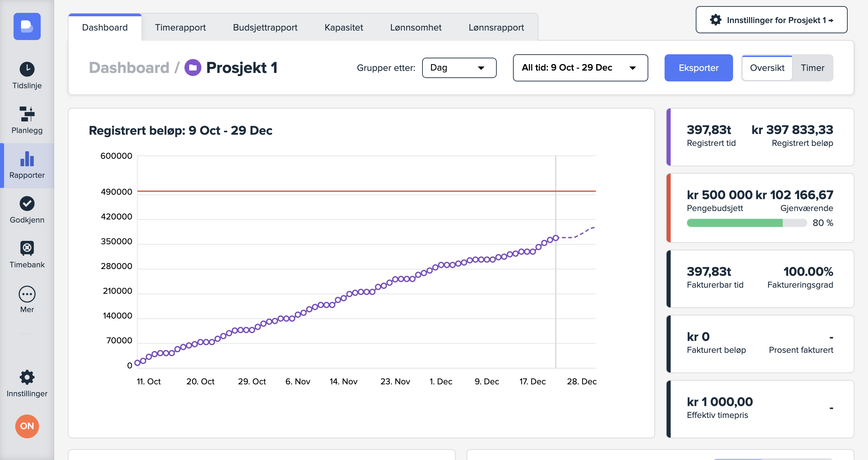The image size is (868, 460).
Task: Click the 100.00% Faktureringsgrad value
Action: tap(808, 271)
